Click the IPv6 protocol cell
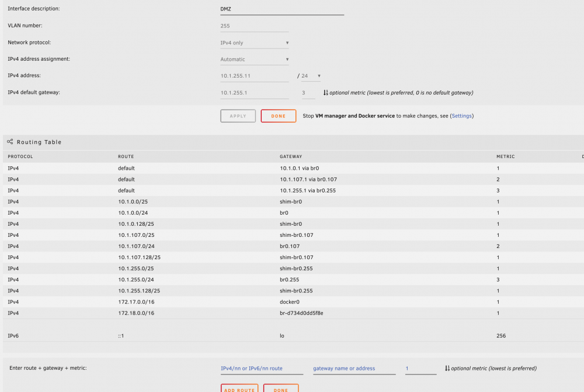The width and height of the screenshot is (584, 392). (x=13, y=336)
